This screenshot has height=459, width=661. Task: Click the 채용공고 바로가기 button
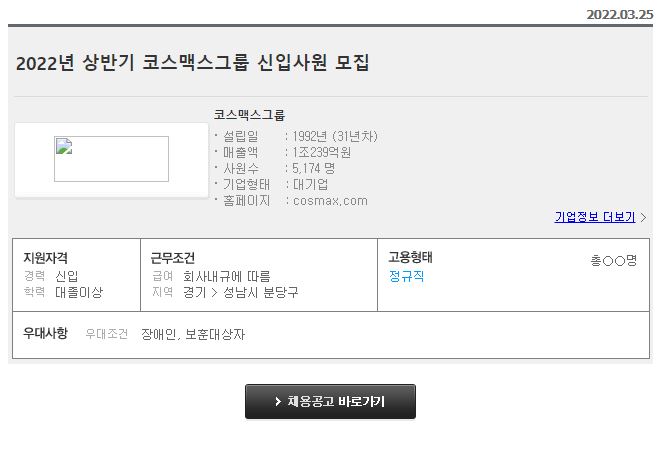tap(330, 401)
